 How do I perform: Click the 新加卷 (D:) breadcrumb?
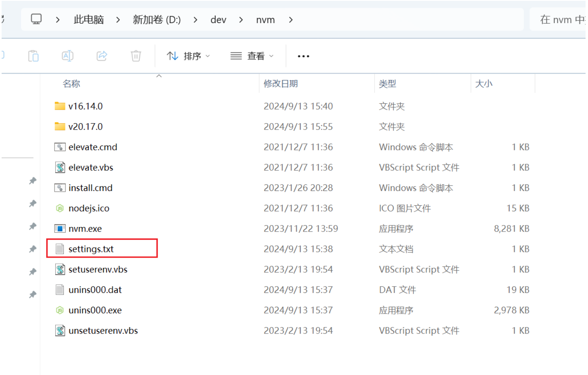click(156, 20)
